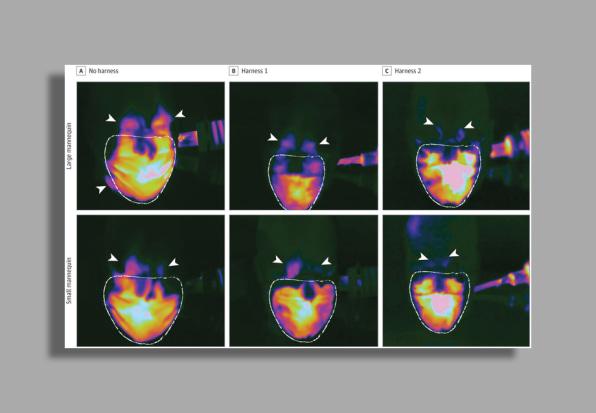Click the left arrowhead in large mannequin Harness 1 image
This screenshot has width=596, height=413.
[272, 137]
